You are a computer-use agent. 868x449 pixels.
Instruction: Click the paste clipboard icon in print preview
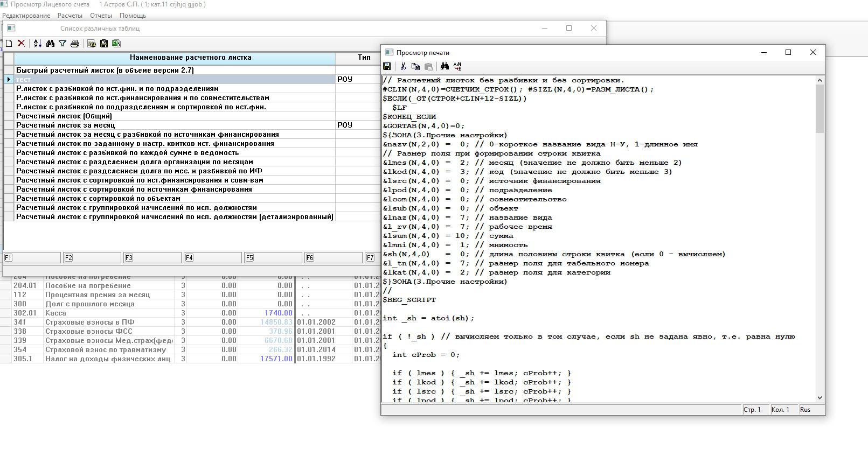[x=428, y=66]
